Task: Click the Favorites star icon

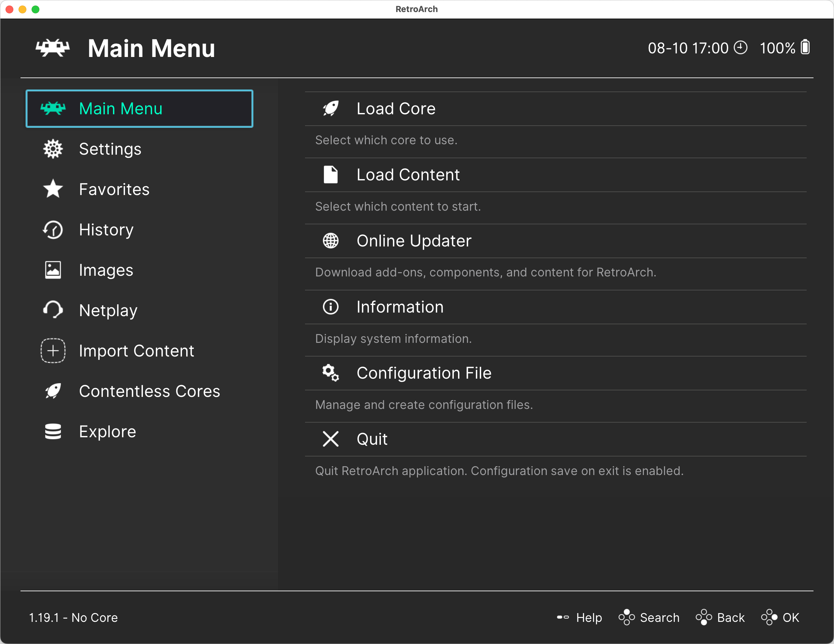Action: pos(53,189)
